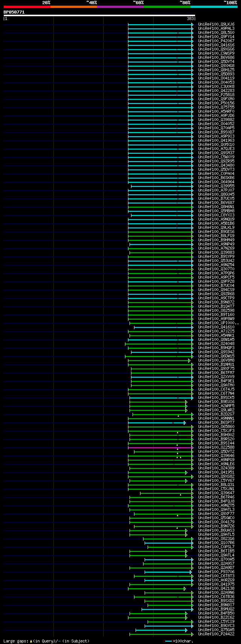Click the UniRef100_O64964 label
Image resolution: width=241 pixels, height=644 pixels.
point(216,182)
